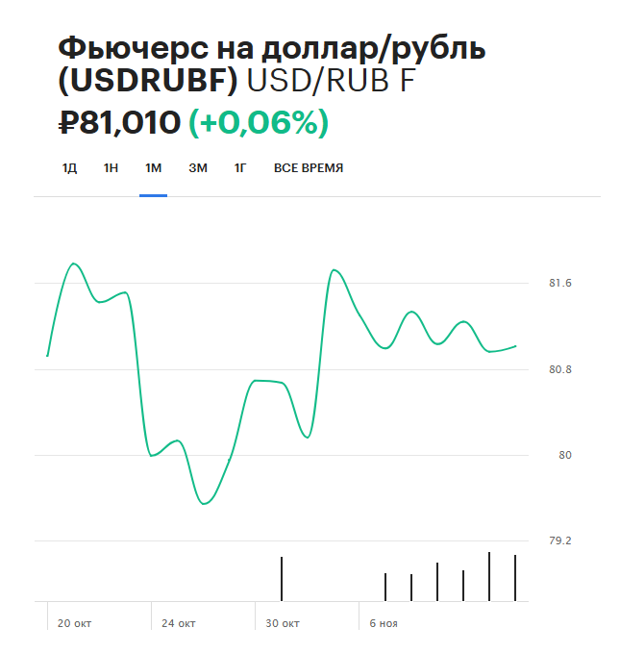644x653 pixels.
Task: Click the 20 окт date label
Action: click(73, 624)
